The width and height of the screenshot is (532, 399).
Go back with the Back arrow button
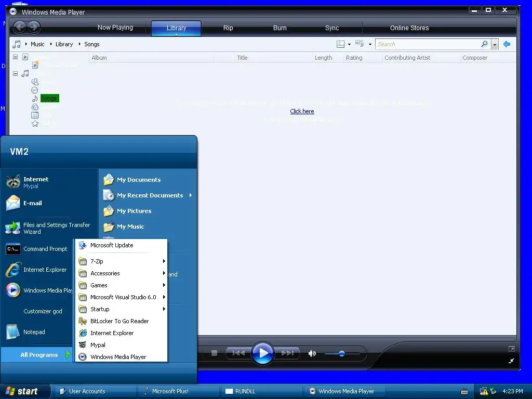tap(20, 27)
